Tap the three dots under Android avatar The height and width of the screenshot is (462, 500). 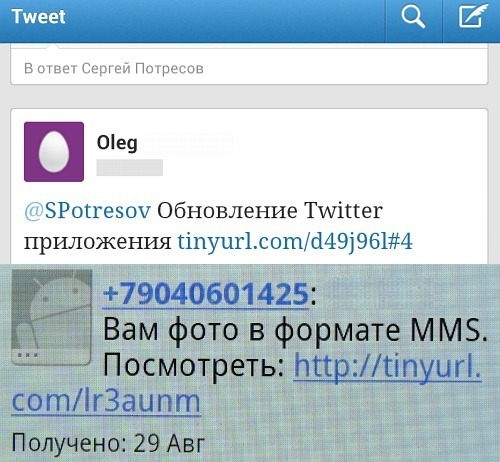[x=27, y=355]
